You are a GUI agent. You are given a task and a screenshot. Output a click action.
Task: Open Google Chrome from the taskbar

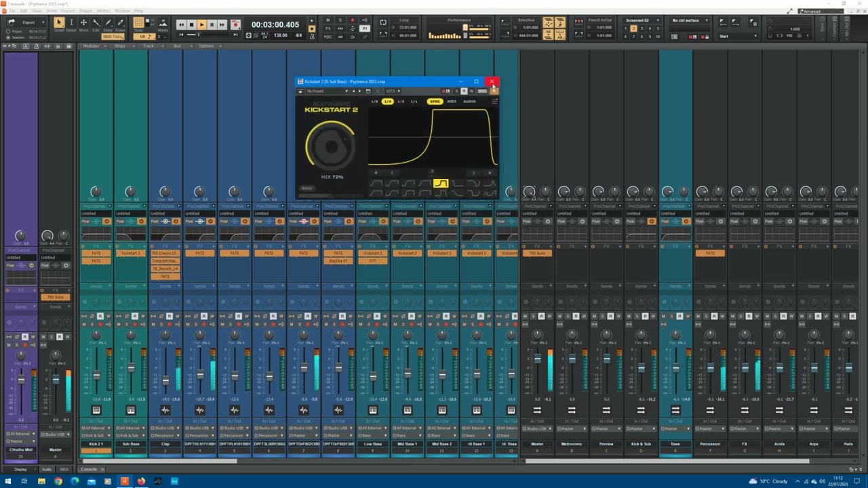point(58,482)
